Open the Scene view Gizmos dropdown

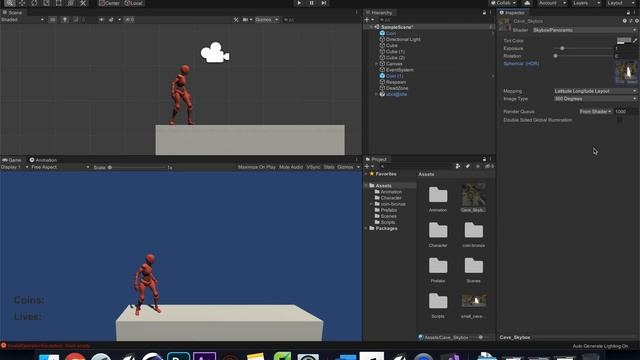267,20
